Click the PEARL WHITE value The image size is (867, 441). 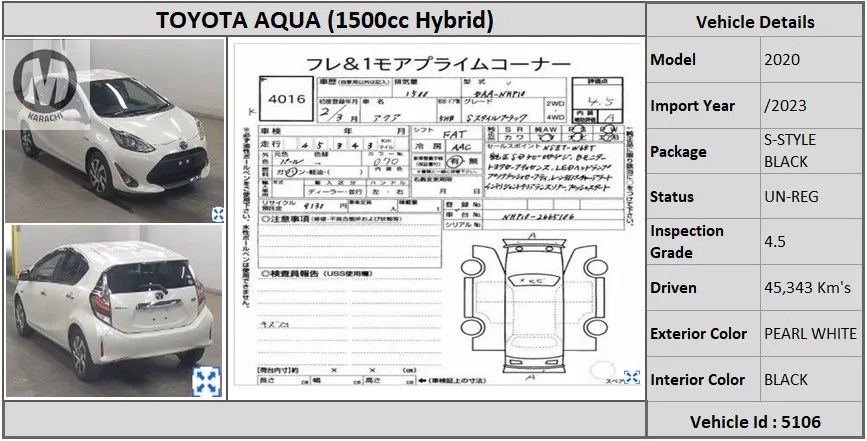[811, 334]
